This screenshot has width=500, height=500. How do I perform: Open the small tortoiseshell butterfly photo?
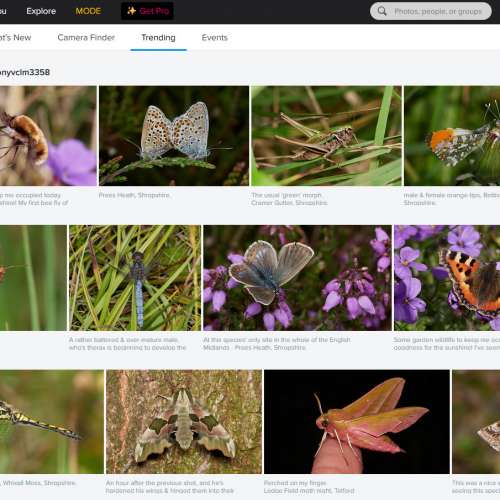pyautogui.click(x=447, y=278)
